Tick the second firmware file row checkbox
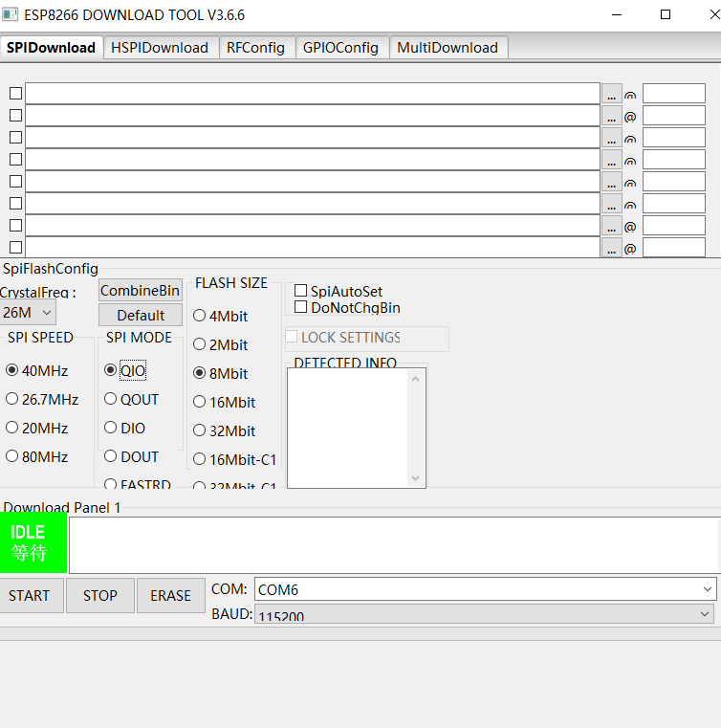This screenshot has width=721, height=728. coord(15,115)
